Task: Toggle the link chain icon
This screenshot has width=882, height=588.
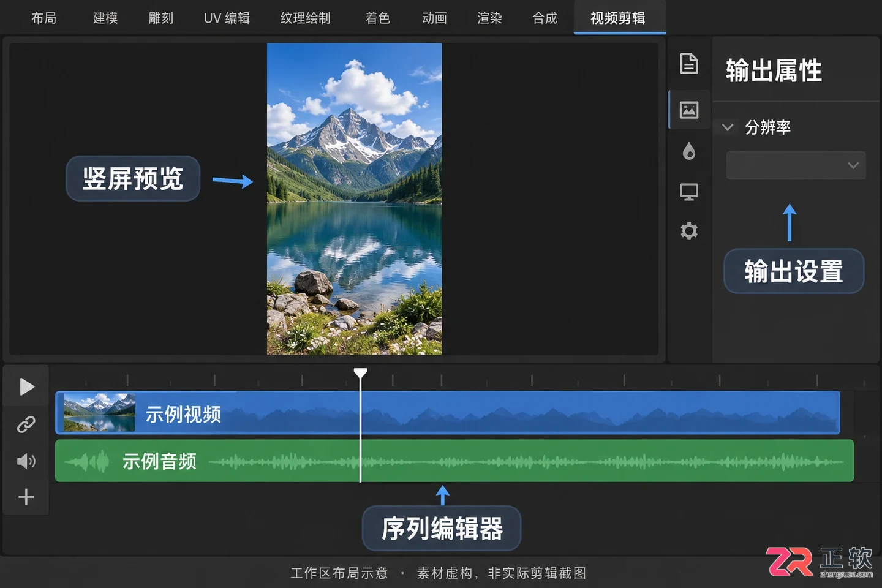Action: 26,424
